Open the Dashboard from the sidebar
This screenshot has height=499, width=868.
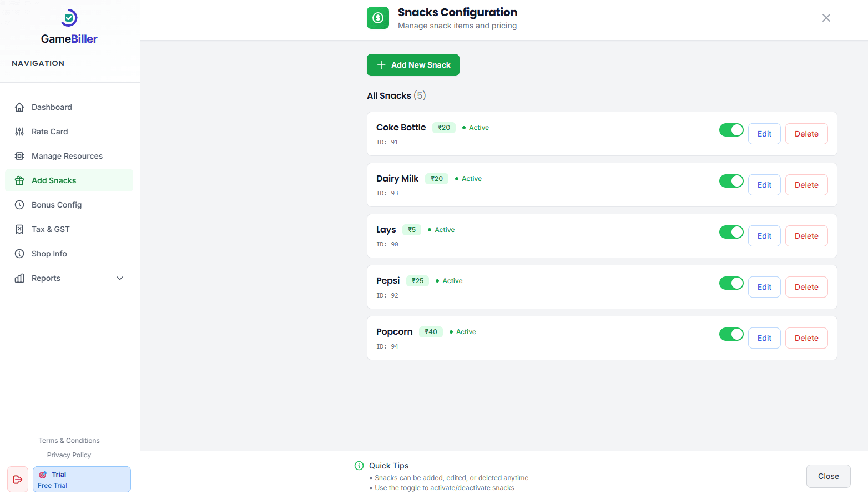(x=52, y=107)
